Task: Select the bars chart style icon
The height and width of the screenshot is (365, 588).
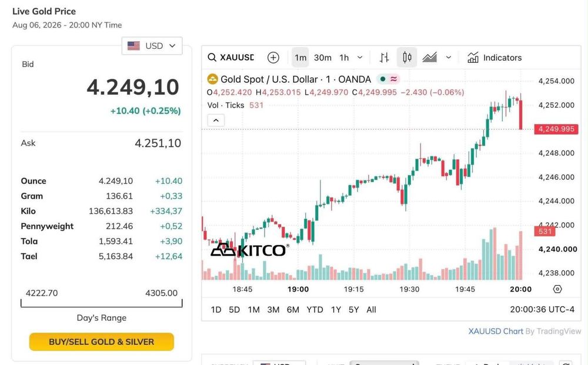Action: 384,58
